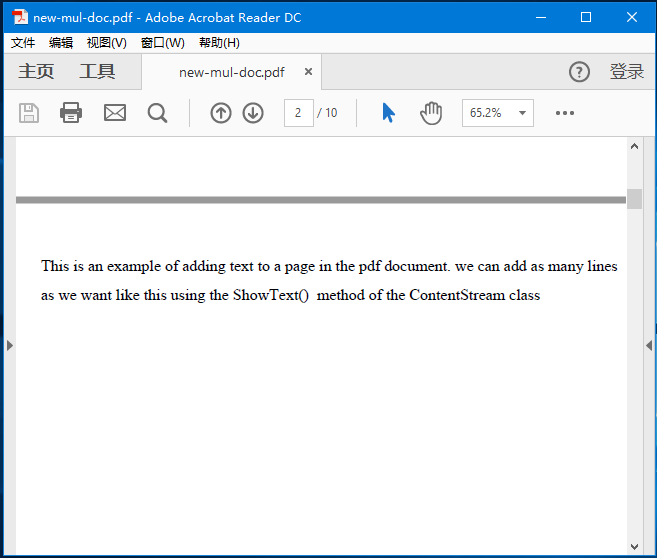657x558 pixels.
Task: Send file by email envelope icon
Action: [115, 113]
